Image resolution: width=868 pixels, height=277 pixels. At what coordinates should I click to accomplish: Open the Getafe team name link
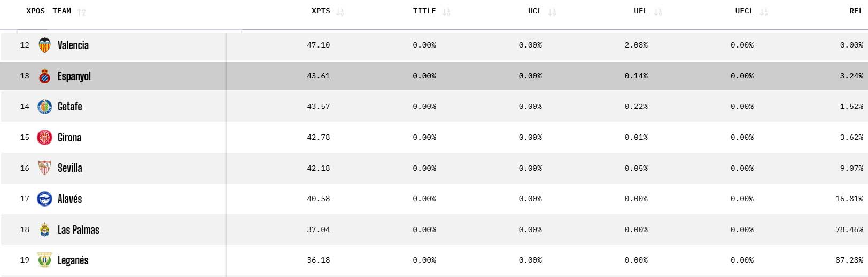coord(70,107)
